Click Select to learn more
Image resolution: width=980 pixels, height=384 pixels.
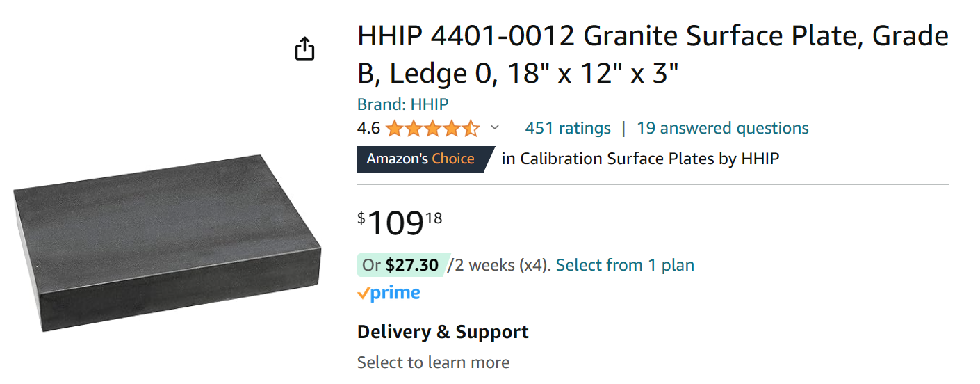point(433,362)
